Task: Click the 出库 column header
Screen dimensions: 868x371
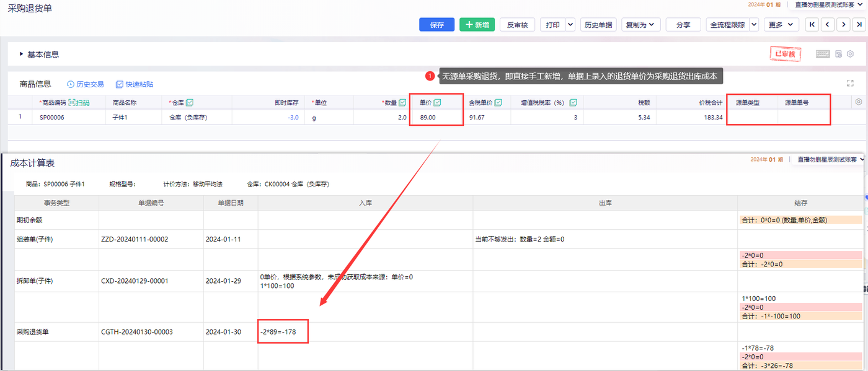Action: (604, 203)
